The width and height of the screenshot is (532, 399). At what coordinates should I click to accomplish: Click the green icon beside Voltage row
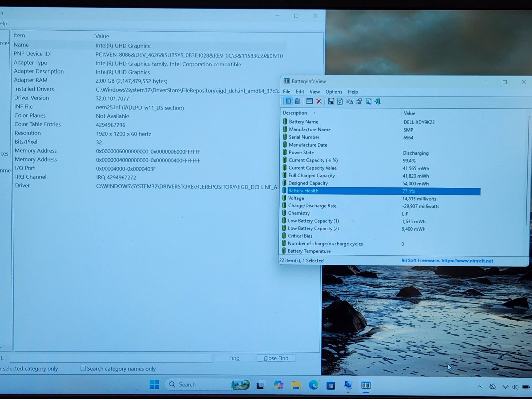[284, 198]
